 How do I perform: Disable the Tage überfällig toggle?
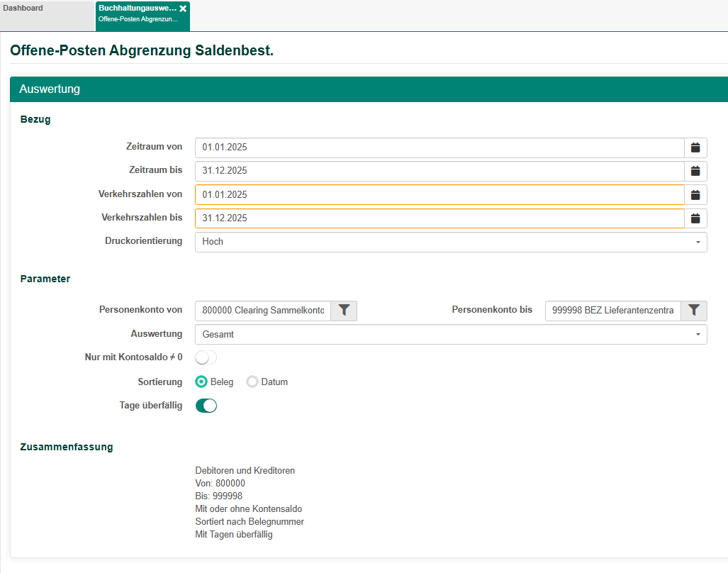[x=206, y=406]
